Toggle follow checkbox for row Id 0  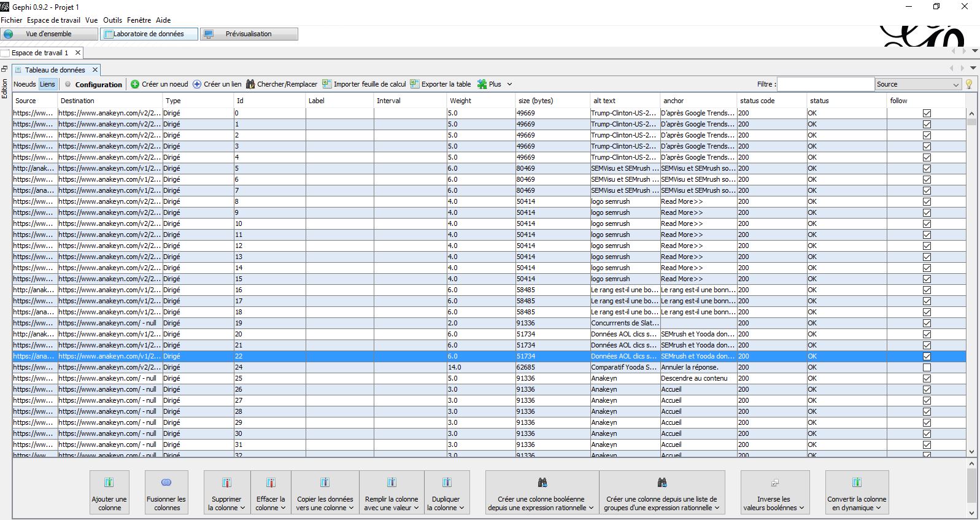927,113
